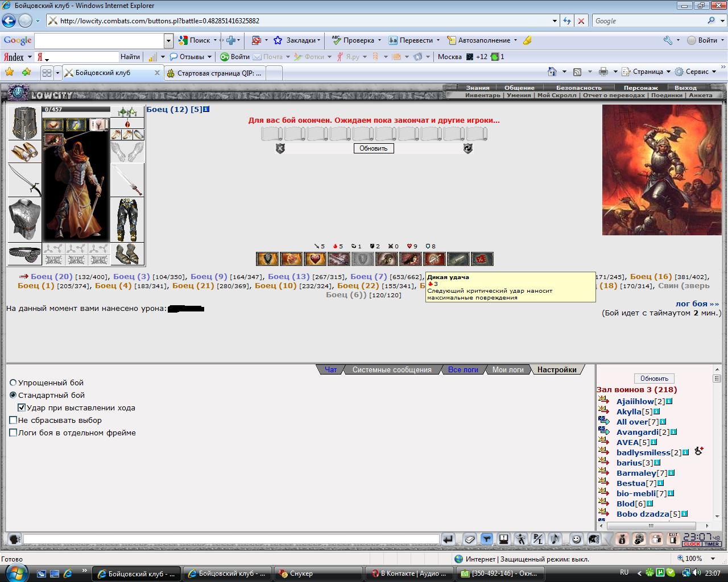The width and height of the screenshot is (728, 582).
Task: Open the address bar URL dropdown
Action: point(555,21)
